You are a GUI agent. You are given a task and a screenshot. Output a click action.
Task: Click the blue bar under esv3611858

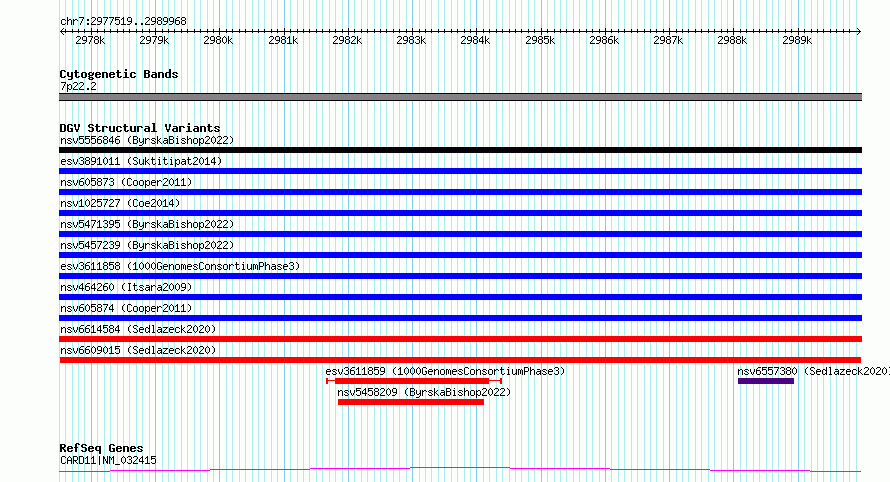(460, 276)
